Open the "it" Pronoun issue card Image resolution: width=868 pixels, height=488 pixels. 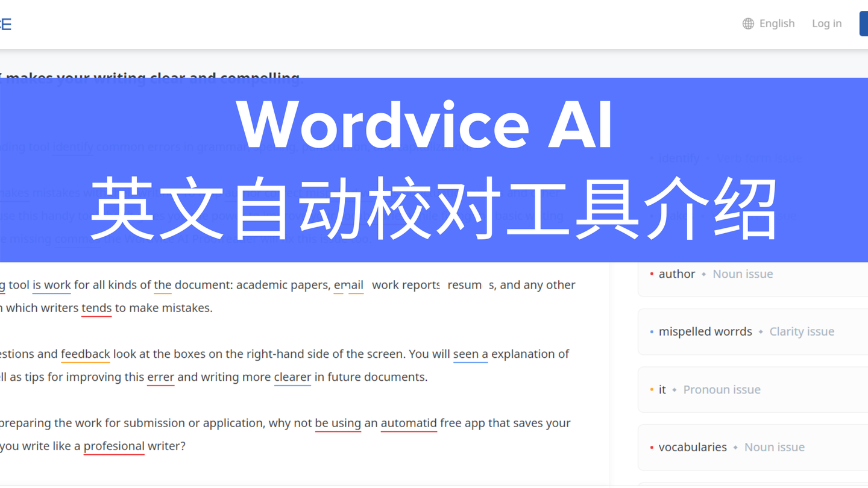point(753,389)
